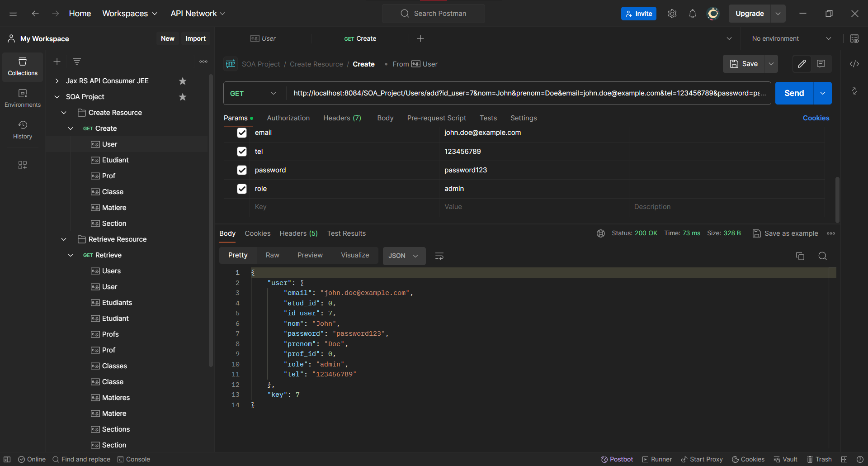Open environment quick look icon

(854, 38)
